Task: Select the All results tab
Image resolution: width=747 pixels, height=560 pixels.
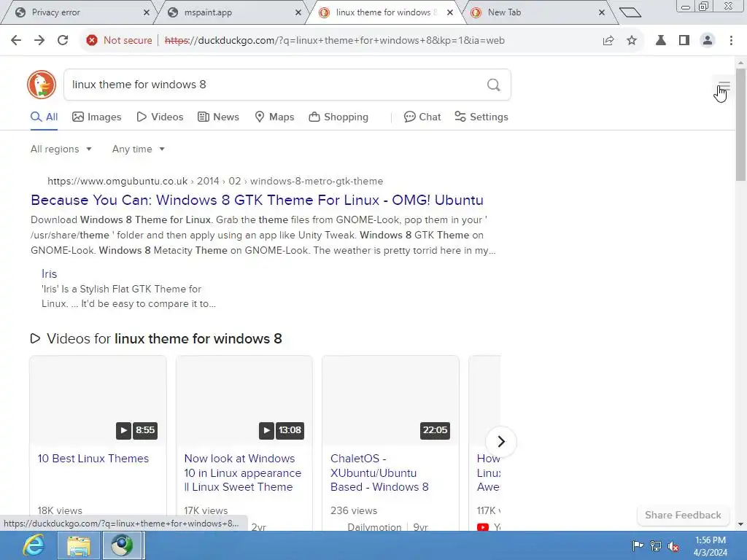Action: tap(44, 117)
